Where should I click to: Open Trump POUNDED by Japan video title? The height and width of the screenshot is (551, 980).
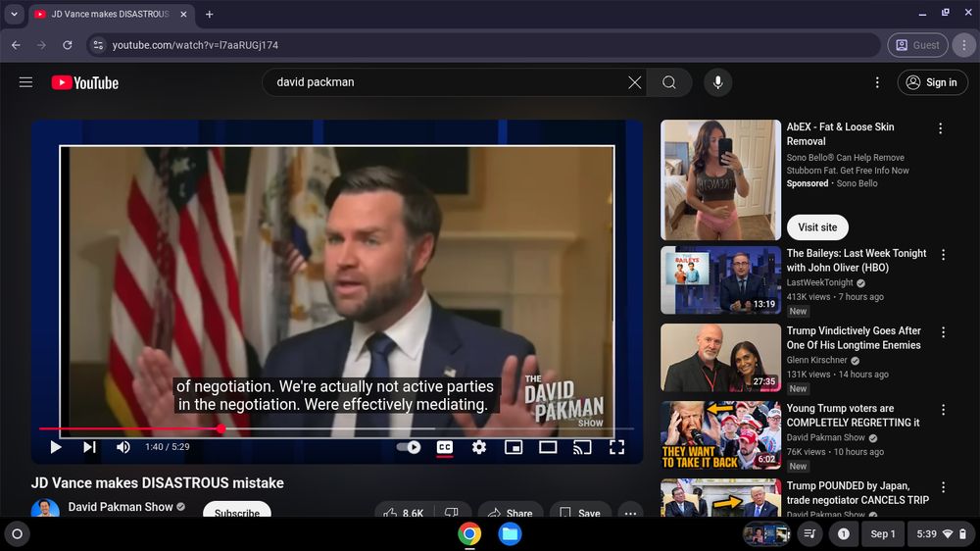coord(857,493)
